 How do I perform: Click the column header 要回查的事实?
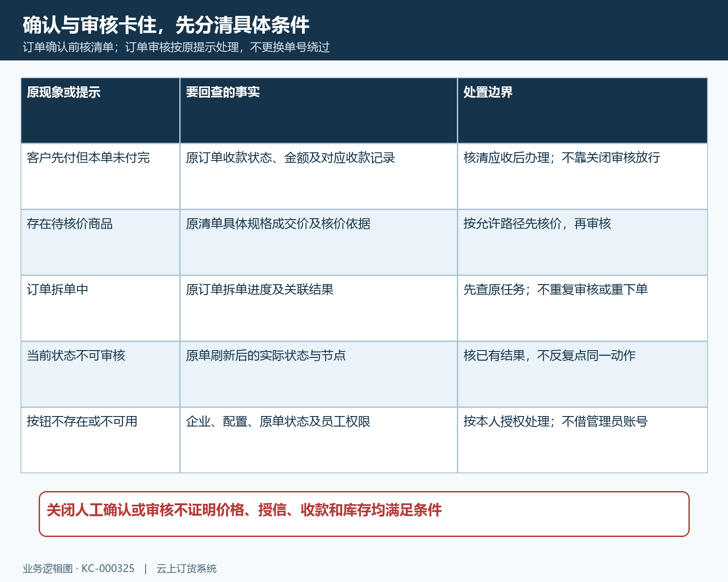click(x=318, y=110)
